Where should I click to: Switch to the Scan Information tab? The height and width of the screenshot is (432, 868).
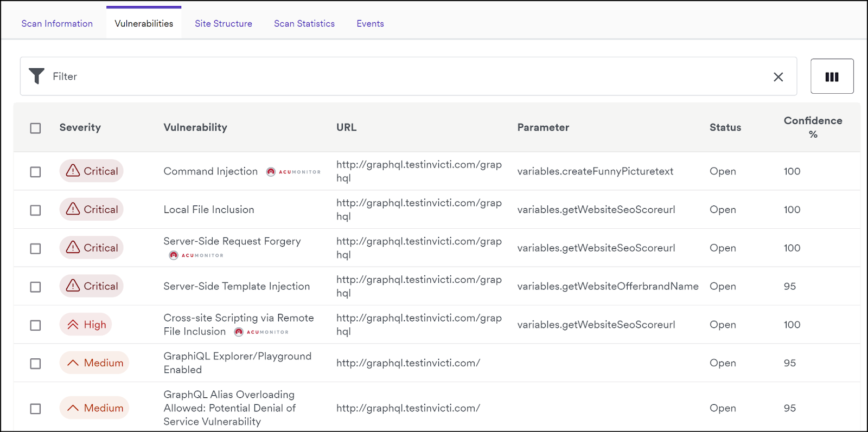(57, 24)
